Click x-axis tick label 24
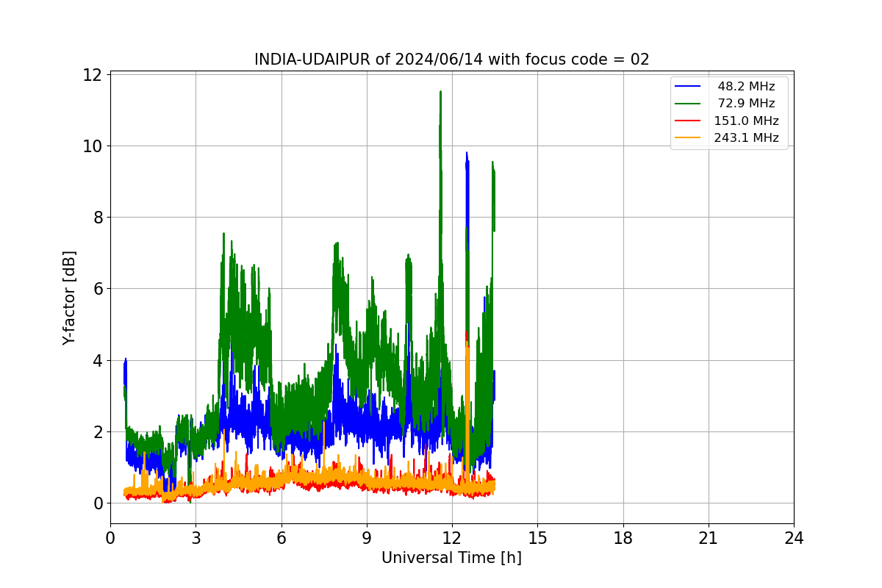 pos(794,538)
